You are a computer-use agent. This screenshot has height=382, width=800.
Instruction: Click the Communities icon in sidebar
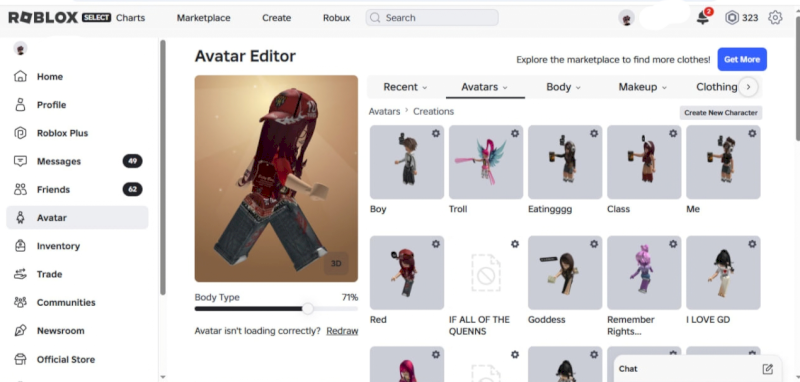point(20,302)
